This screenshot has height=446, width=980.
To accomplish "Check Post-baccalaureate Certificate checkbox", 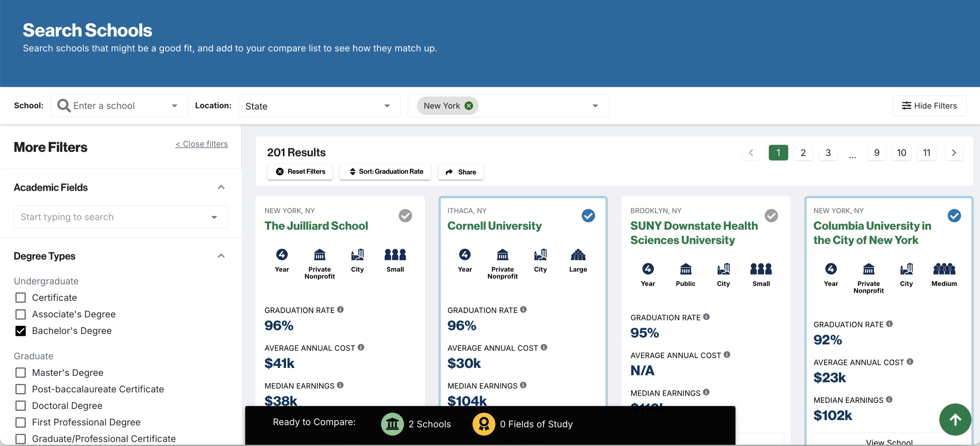I will tap(20, 389).
